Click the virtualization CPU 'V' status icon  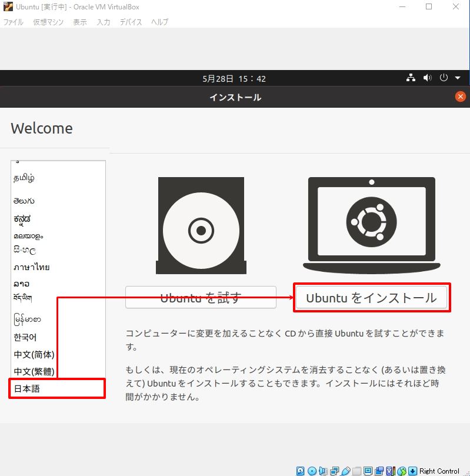(391, 471)
